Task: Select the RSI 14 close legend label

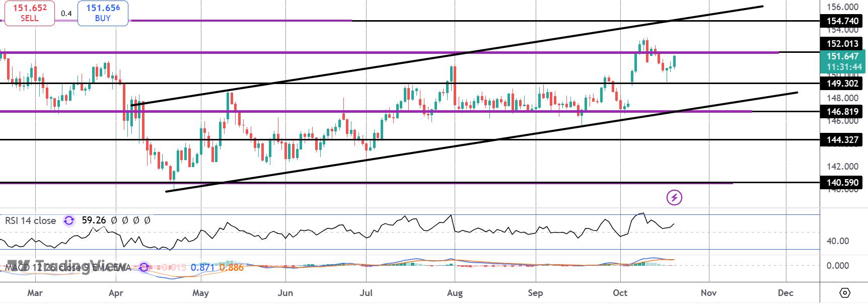Action: [31, 220]
